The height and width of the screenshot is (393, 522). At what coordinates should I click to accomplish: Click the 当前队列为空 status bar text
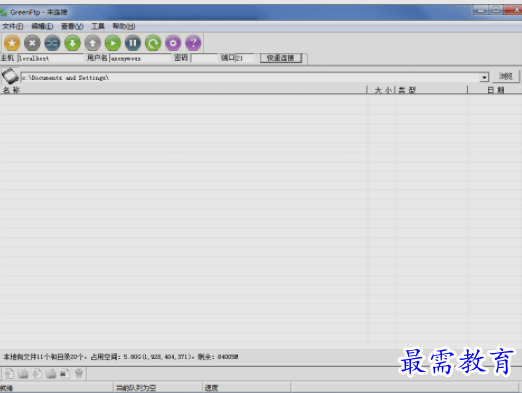[x=136, y=388]
